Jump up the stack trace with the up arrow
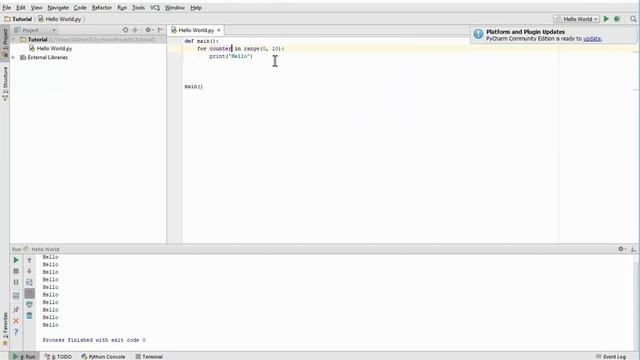The image size is (640, 360). pos(29,260)
